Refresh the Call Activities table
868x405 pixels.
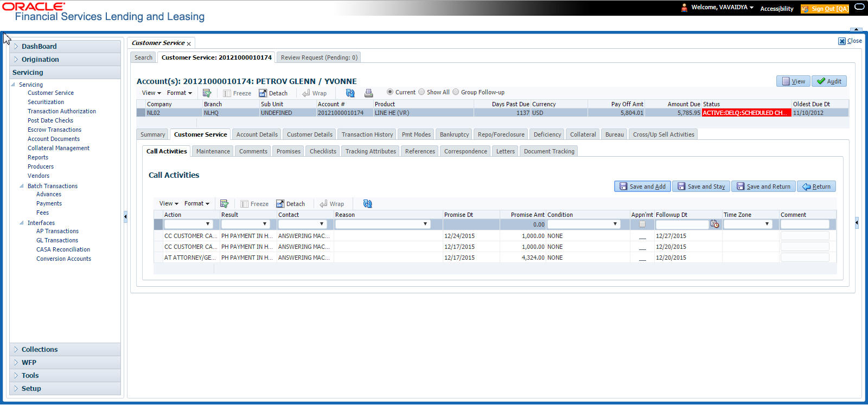[x=367, y=204]
